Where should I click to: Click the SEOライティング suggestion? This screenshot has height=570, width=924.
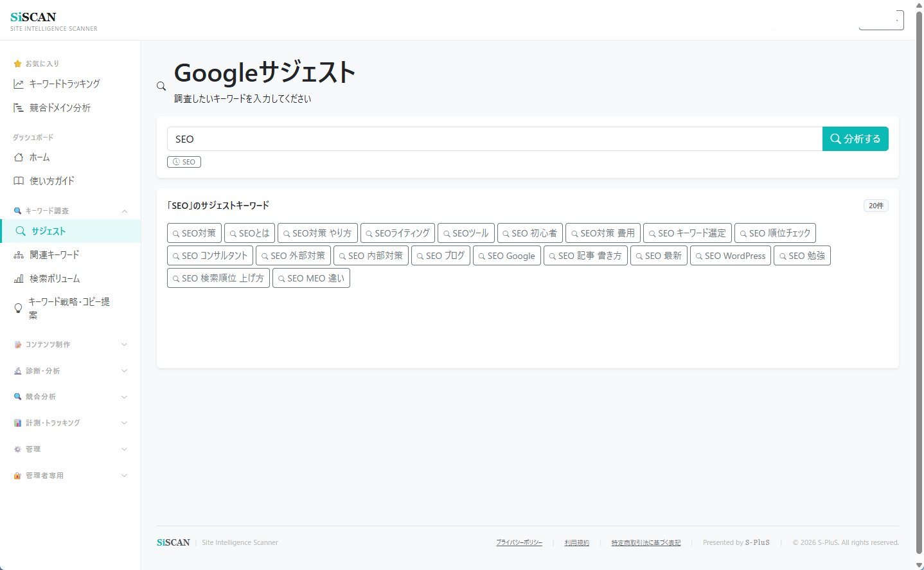pos(398,233)
